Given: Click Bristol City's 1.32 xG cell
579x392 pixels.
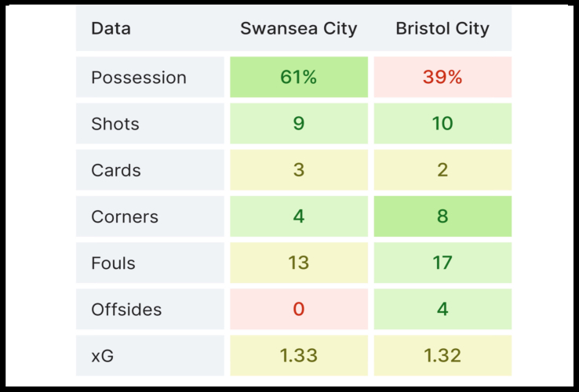Looking at the screenshot, I should [442, 355].
